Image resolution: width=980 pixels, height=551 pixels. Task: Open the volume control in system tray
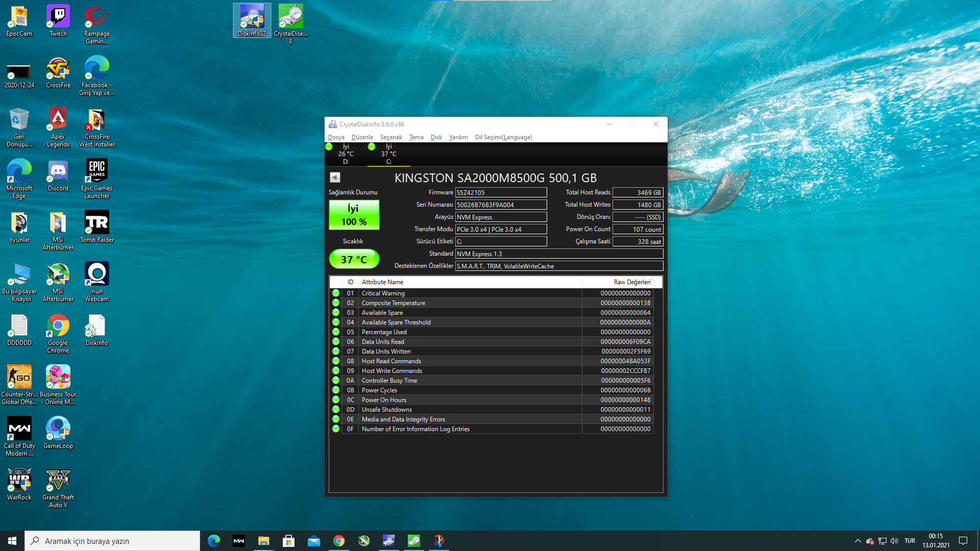coord(894,541)
